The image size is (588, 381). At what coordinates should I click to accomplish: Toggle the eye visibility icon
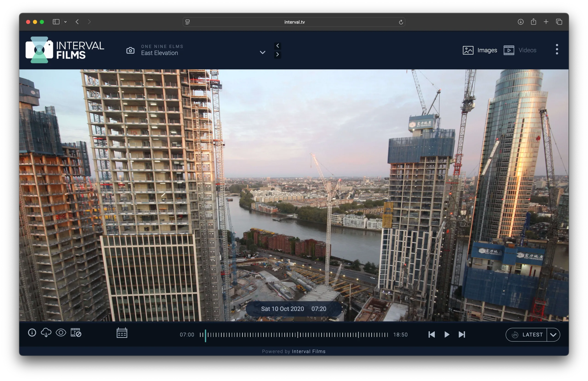click(x=61, y=333)
